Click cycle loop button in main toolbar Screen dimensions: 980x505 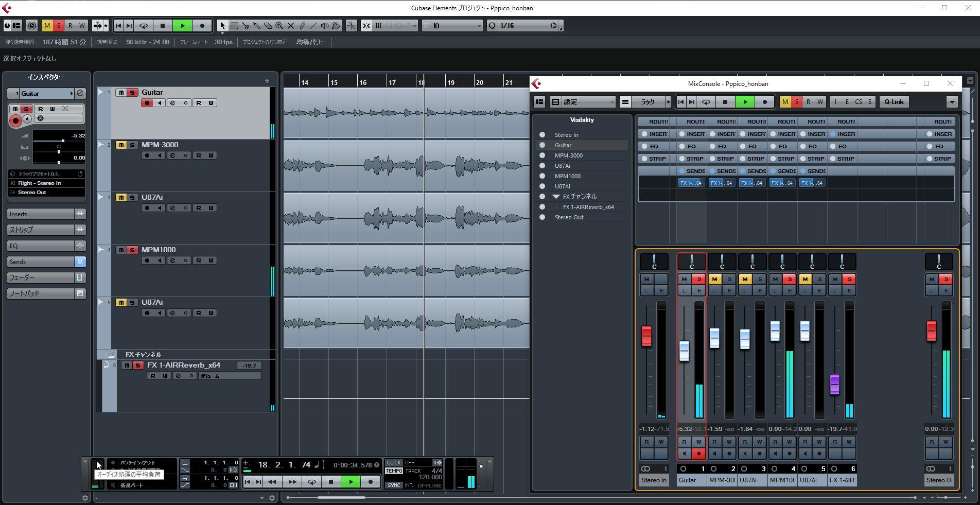tap(144, 26)
